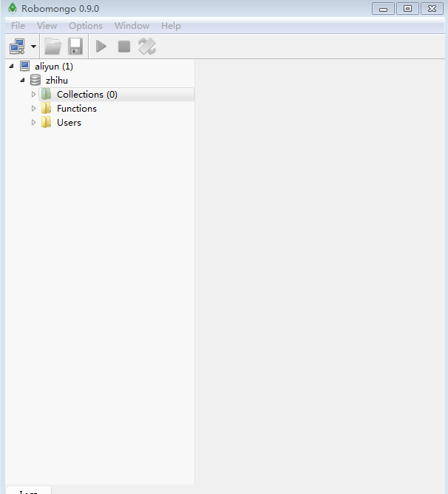Select the aliyun (1) connection

pyautogui.click(x=54, y=67)
